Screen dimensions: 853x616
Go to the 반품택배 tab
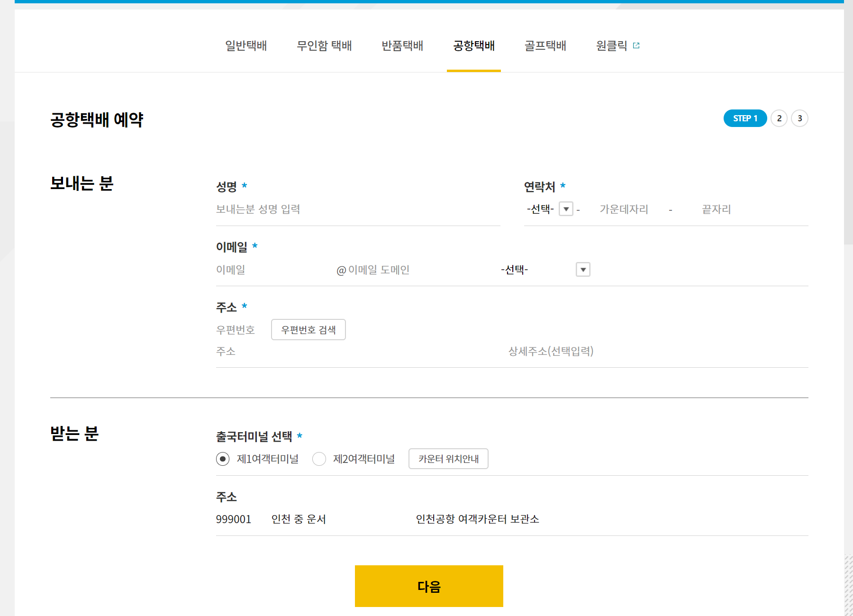tap(402, 45)
